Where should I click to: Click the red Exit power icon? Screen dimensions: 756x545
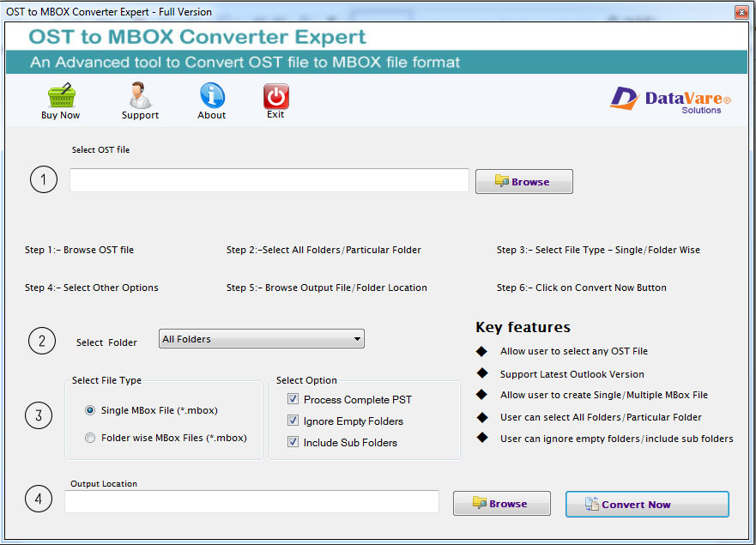(x=275, y=96)
